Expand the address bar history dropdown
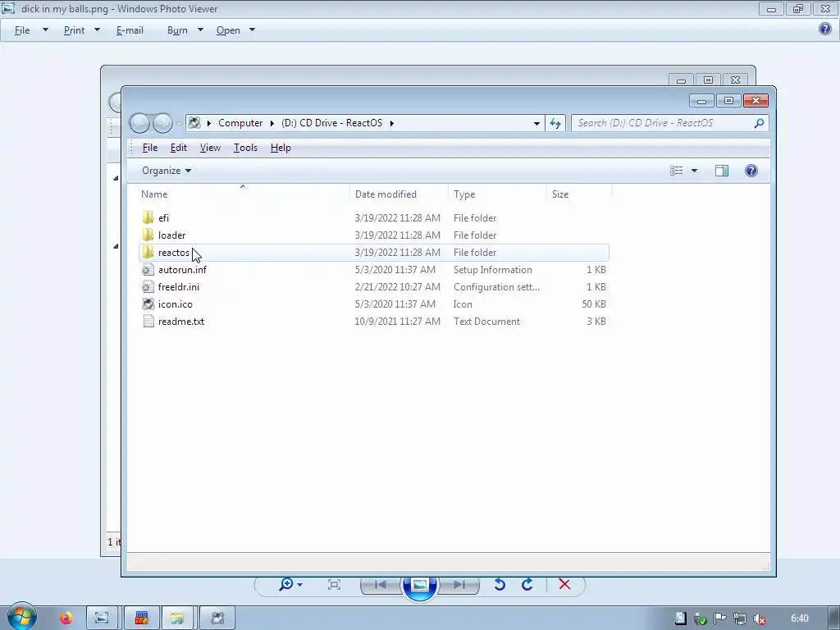 [x=536, y=123]
